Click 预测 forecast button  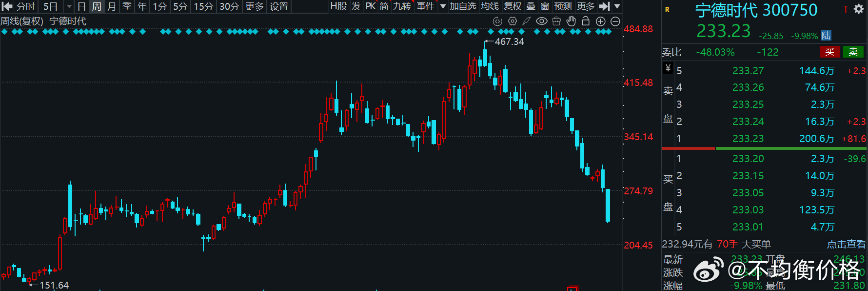click(x=563, y=6)
